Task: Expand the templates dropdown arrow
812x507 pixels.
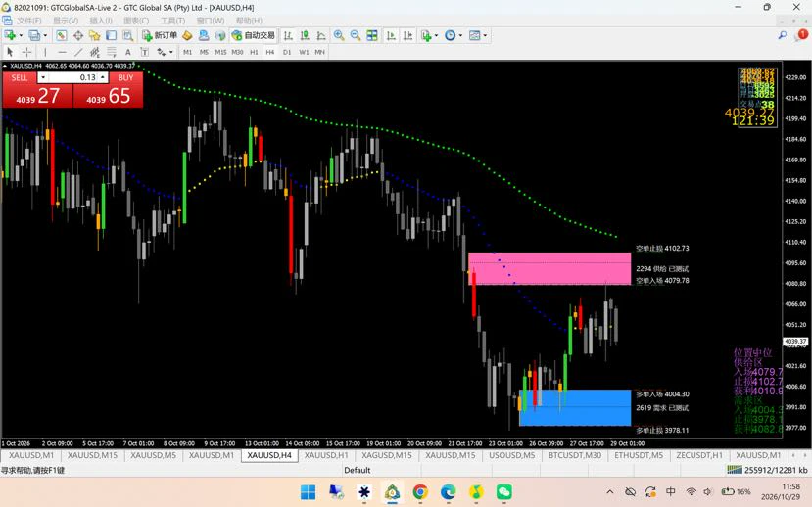Action: click(485, 35)
